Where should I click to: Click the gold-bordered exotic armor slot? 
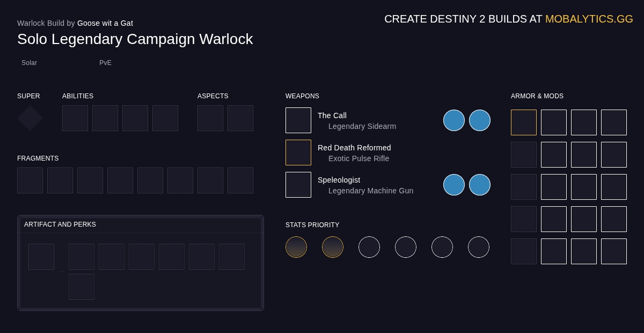[524, 122]
